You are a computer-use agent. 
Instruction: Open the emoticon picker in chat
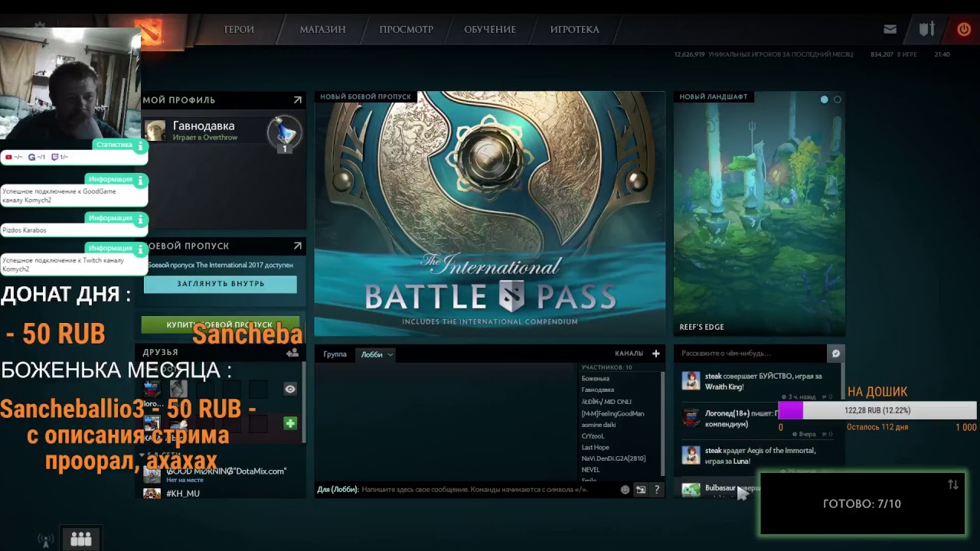pyautogui.click(x=626, y=490)
